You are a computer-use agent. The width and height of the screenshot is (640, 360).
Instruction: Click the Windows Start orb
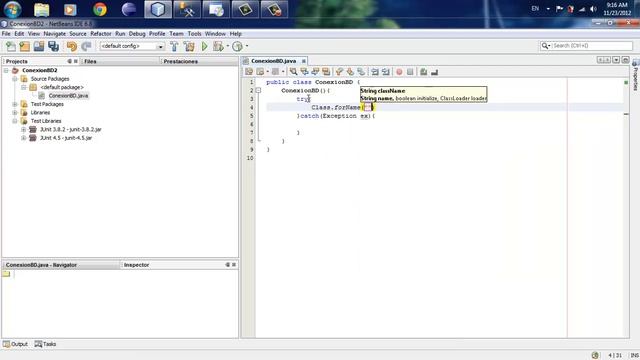click(x=12, y=9)
